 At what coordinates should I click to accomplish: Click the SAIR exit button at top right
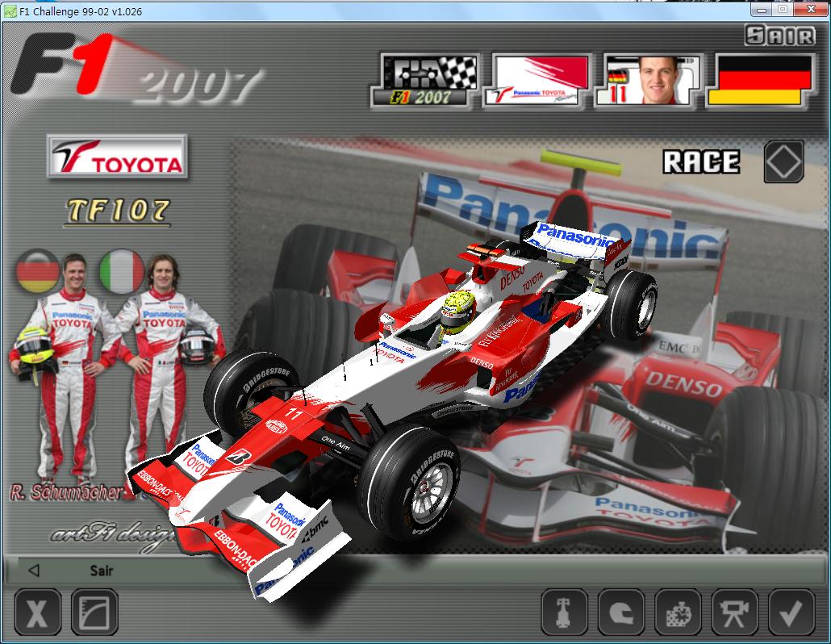(780, 36)
